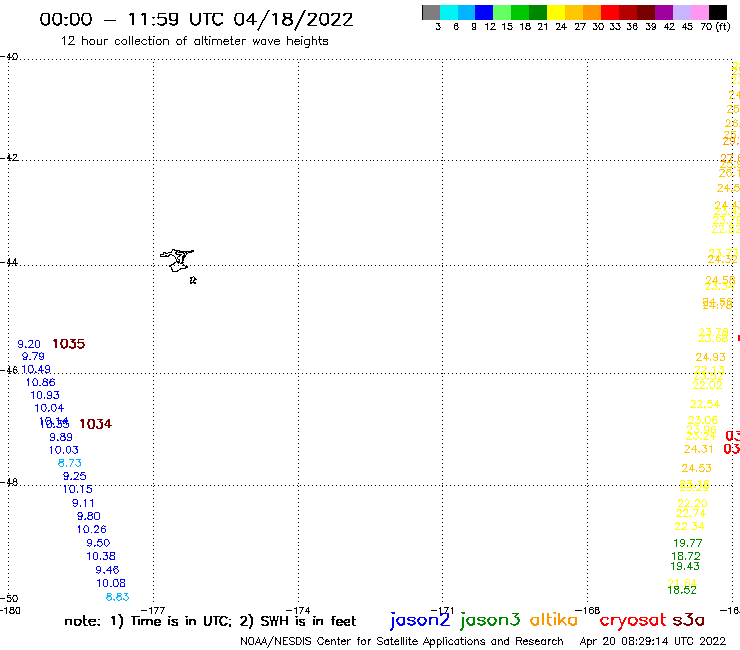Click the green 19.77 wave value

[x=688, y=543]
